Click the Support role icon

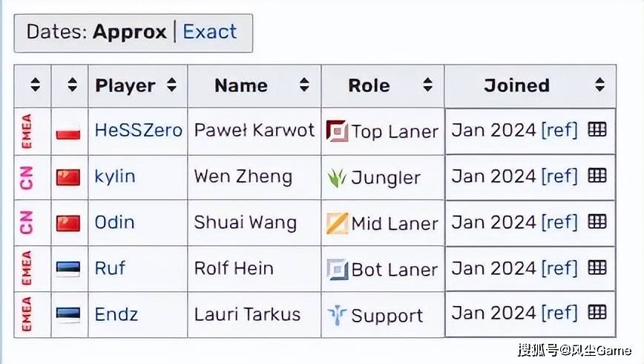[337, 315]
